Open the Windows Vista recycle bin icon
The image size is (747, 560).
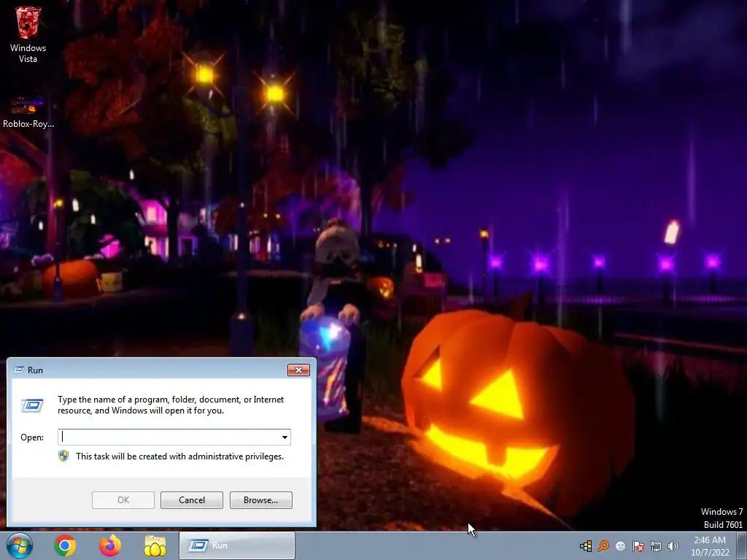(x=28, y=34)
